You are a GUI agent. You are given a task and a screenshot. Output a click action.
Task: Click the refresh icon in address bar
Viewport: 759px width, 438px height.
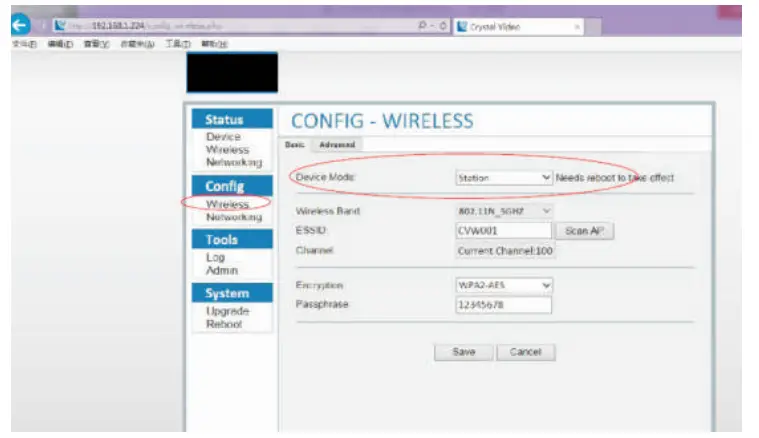[443, 26]
